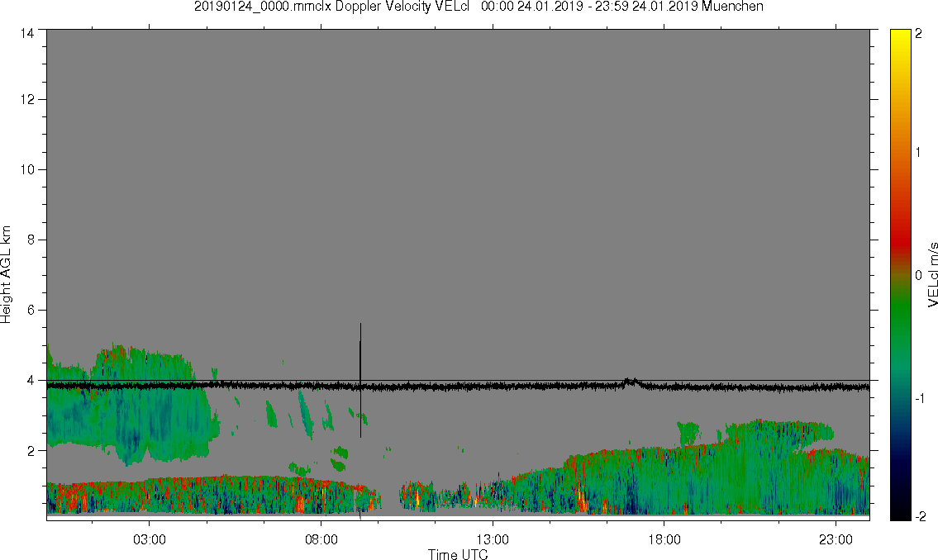The width and height of the screenshot is (938, 560).
Task: Click the "Height AGL km" axis label
Action: [x=6, y=275]
